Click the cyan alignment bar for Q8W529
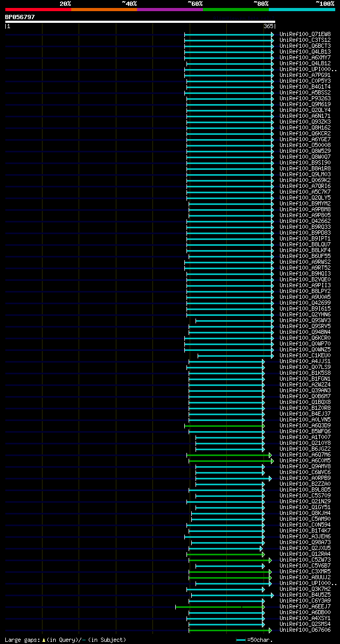The width and height of the screenshot is (340, 644). click(229, 151)
